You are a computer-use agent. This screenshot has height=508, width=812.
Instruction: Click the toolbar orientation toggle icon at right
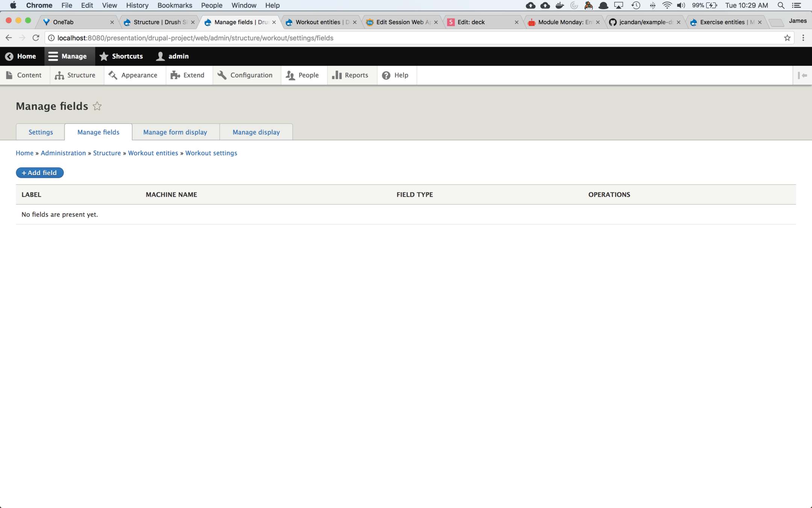point(802,75)
